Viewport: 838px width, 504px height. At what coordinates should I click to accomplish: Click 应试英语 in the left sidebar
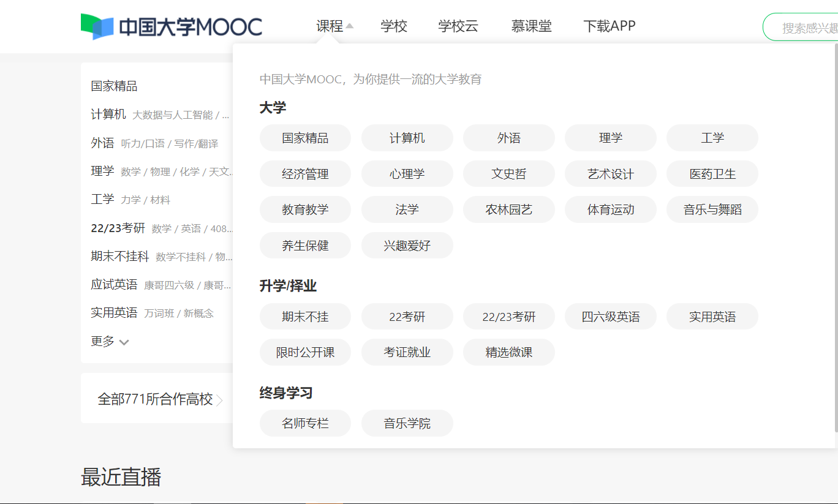point(114,284)
